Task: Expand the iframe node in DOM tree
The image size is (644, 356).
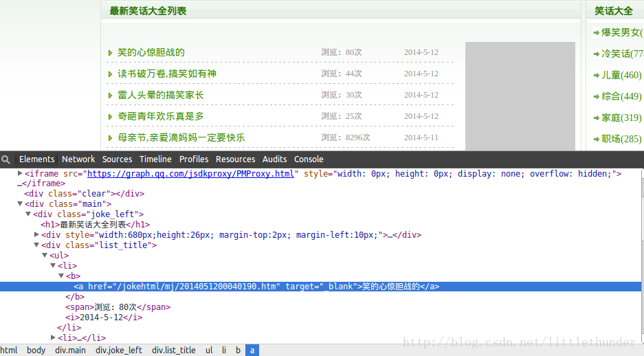Action: click(x=20, y=173)
